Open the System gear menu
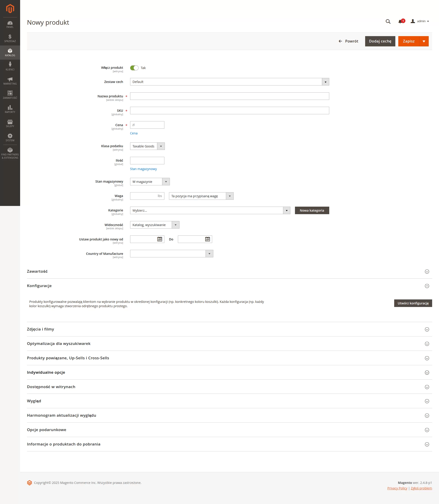 (x=10, y=138)
